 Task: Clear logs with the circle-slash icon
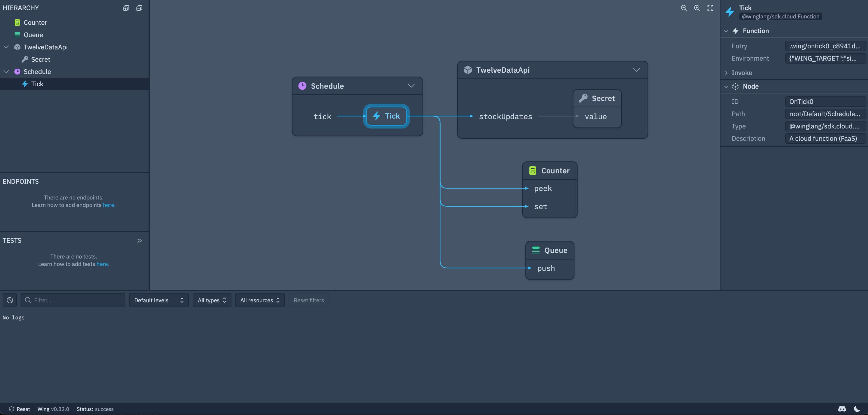pos(9,300)
